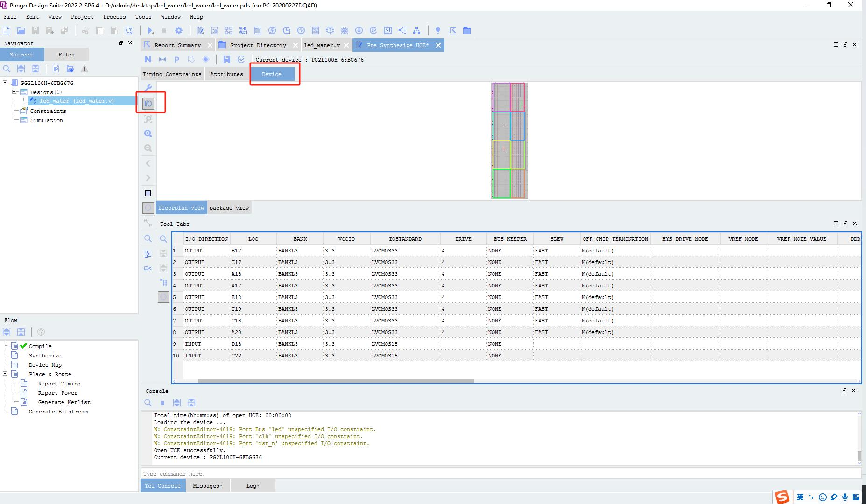This screenshot has width=866, height=504.
Task: Click Synthesize in the Flow panel
Action: tap(45, 356)
